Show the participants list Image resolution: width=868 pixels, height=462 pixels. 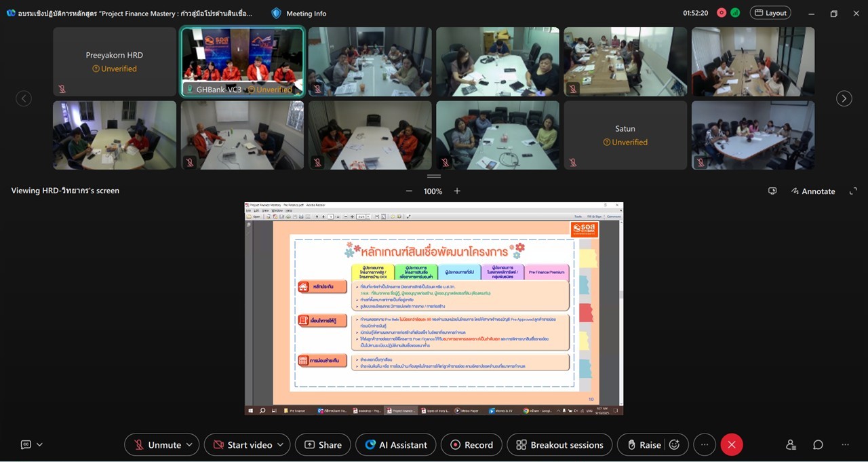pyautogui.click(x=790, y=444)
